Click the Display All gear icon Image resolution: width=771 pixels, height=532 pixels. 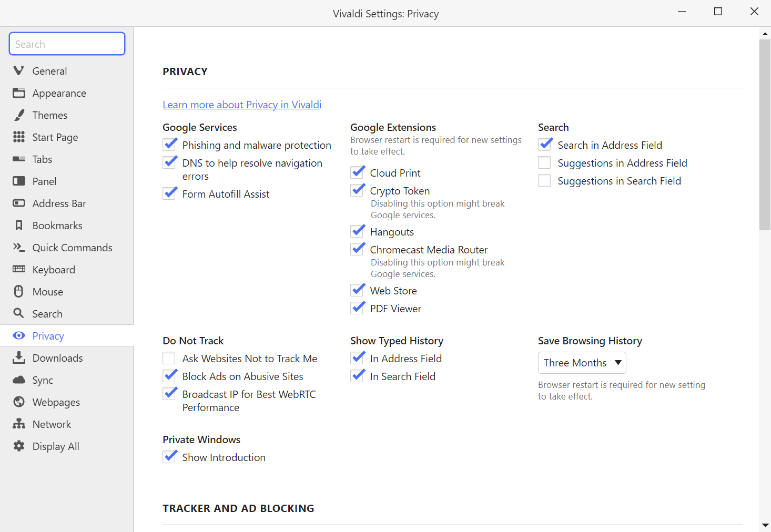[19, 446]
